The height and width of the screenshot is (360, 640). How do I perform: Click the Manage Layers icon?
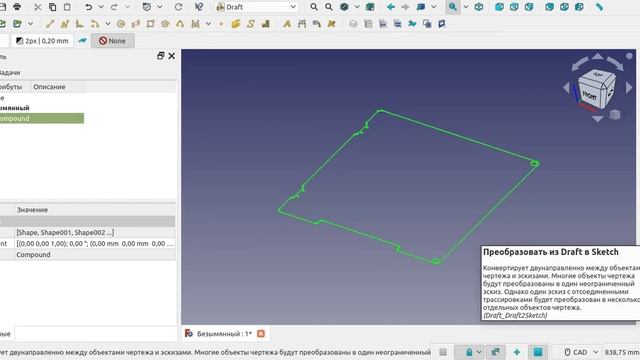[x=368, y=24]
